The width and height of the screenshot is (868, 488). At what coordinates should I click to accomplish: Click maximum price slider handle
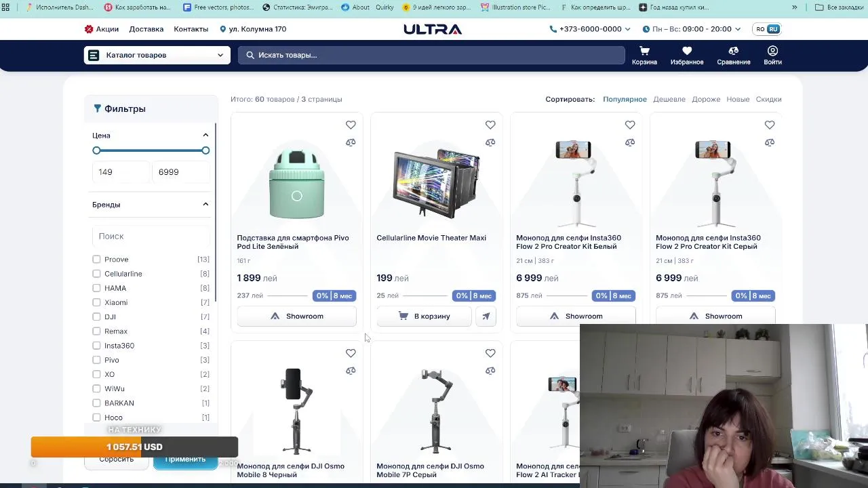tap(205, 150)
